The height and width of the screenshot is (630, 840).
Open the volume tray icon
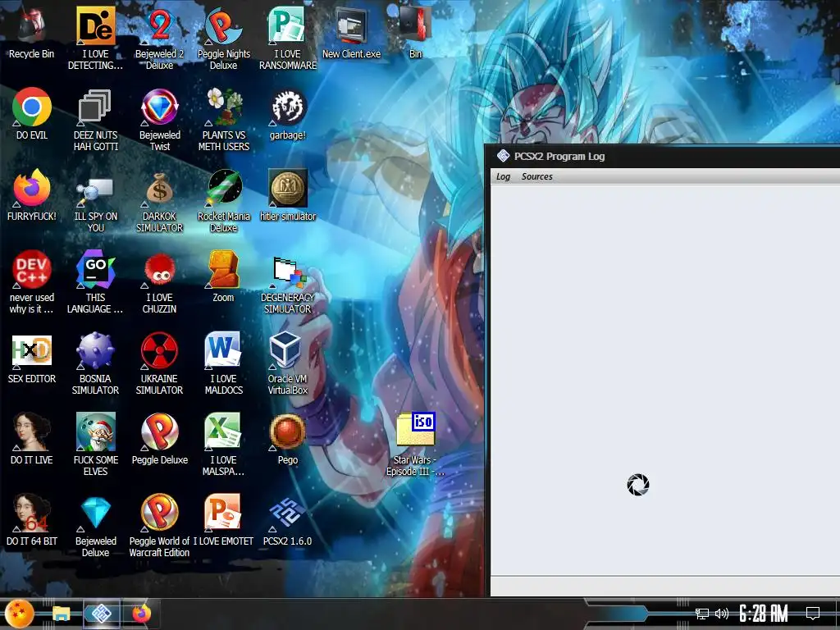tap(722, 614)
